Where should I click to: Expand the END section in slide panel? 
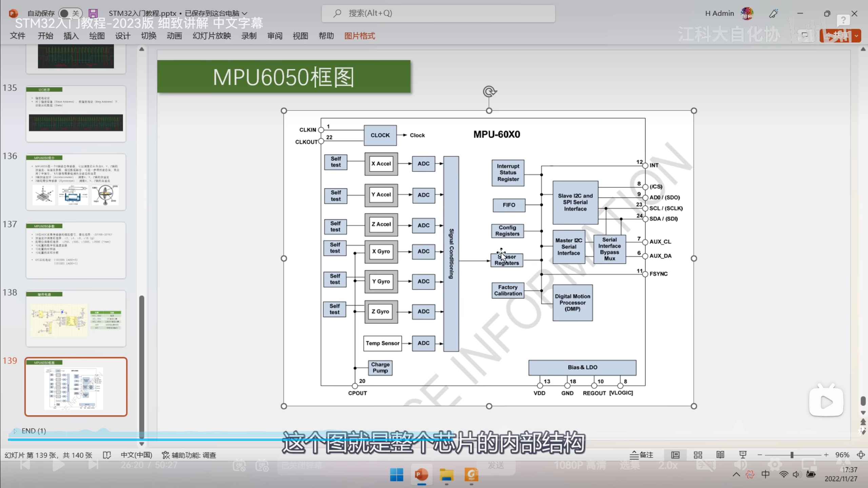tap(15, 431)
